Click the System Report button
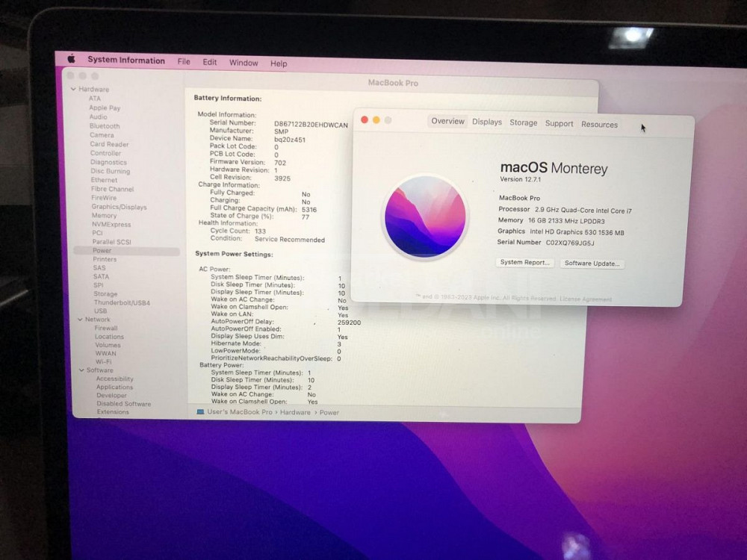Image resolution: width=747 pixels, height=560 pixels. [526, 263]
